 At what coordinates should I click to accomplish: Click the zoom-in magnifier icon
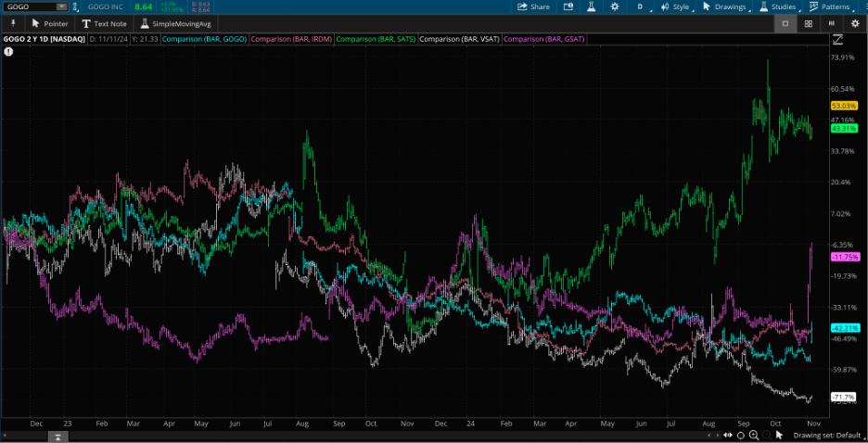[754, 435]
